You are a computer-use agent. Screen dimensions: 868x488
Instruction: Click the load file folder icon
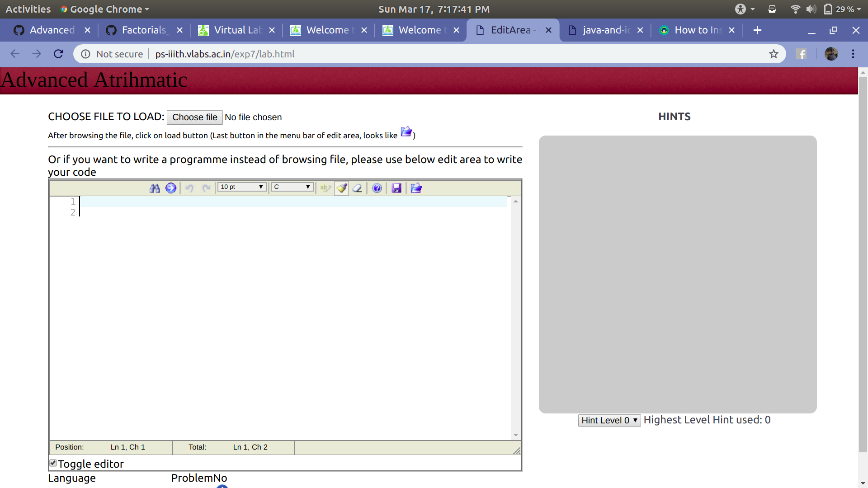[x=416, y=188]
